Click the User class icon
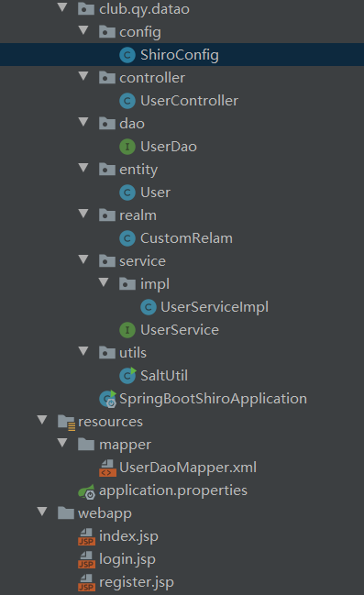This screenshot has width=364, height=595. 127,193
